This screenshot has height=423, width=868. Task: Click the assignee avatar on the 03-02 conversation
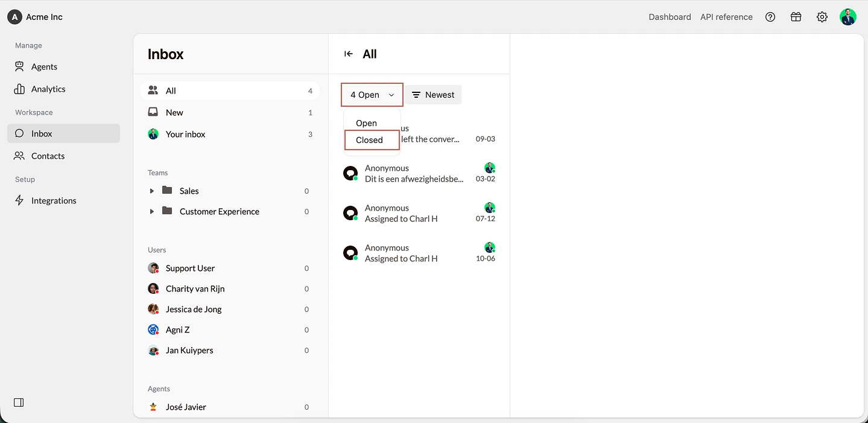490,168
